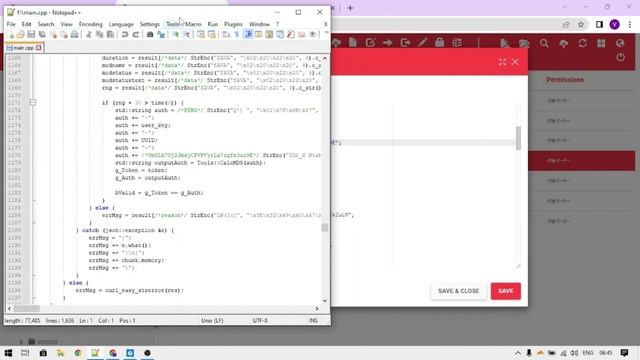This screenshot has height=360, width=640.
Task: Click globe icon in file manager toolbar
Action: 620,43
